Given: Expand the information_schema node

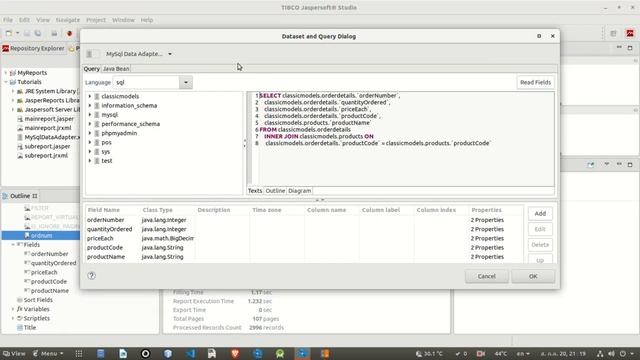Looking at the screenshot, I should 90,105.
